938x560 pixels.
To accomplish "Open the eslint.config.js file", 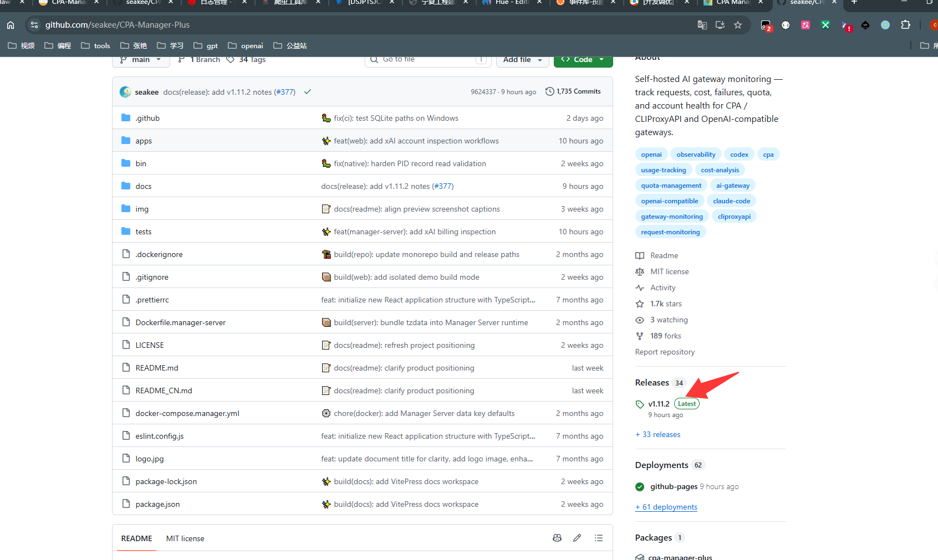I will (x=160, y=436).
